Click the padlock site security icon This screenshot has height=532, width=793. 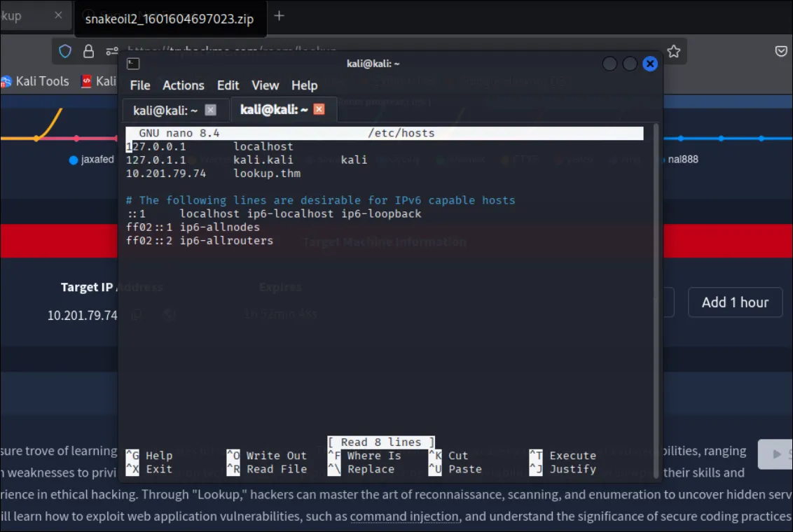point(88,51)
